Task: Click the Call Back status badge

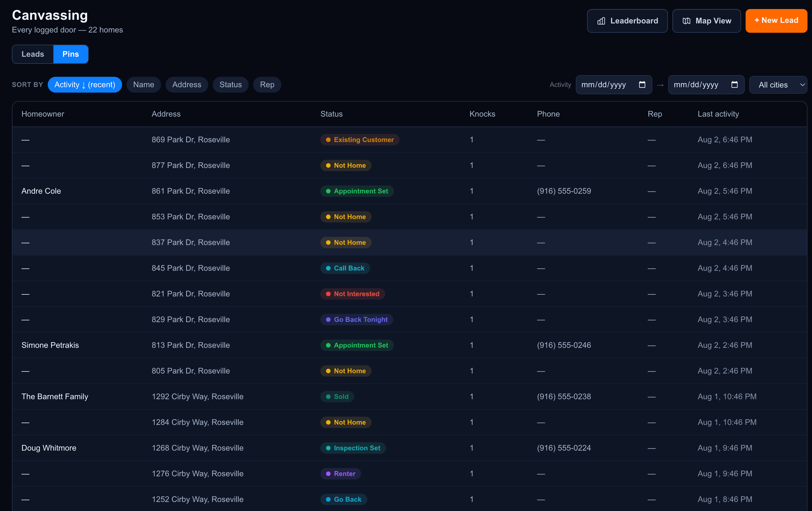Action: coord(345,268)
